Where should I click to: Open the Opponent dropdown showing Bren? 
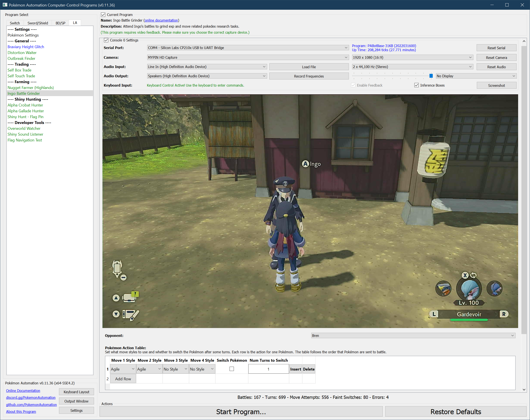[x=413, y=336]
